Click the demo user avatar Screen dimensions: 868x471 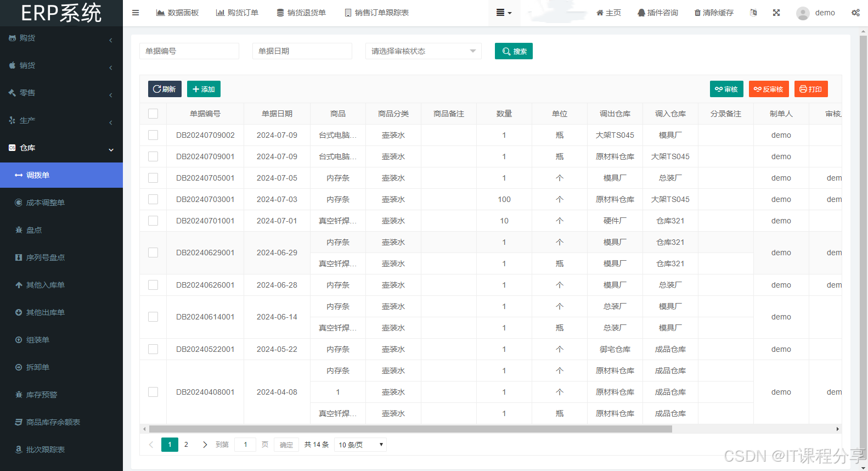point(803,13)
